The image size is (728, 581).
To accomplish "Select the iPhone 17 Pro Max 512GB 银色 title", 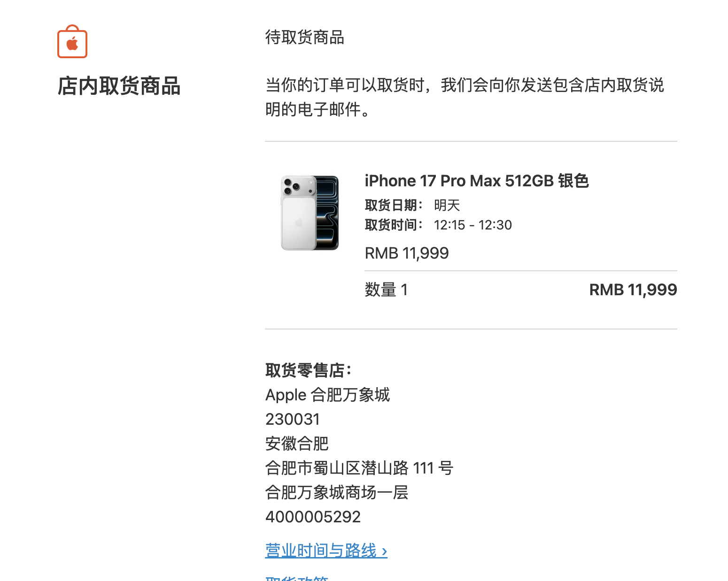I will 477,181.
